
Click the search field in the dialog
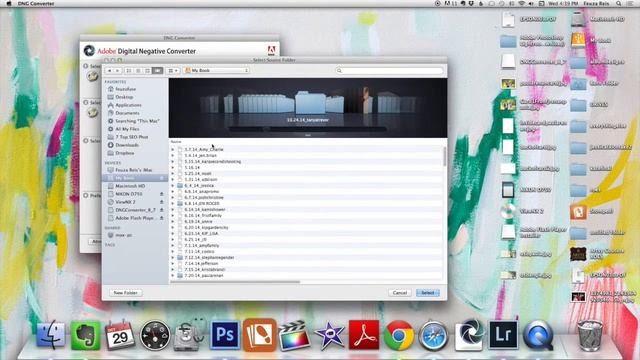[389, 71]
